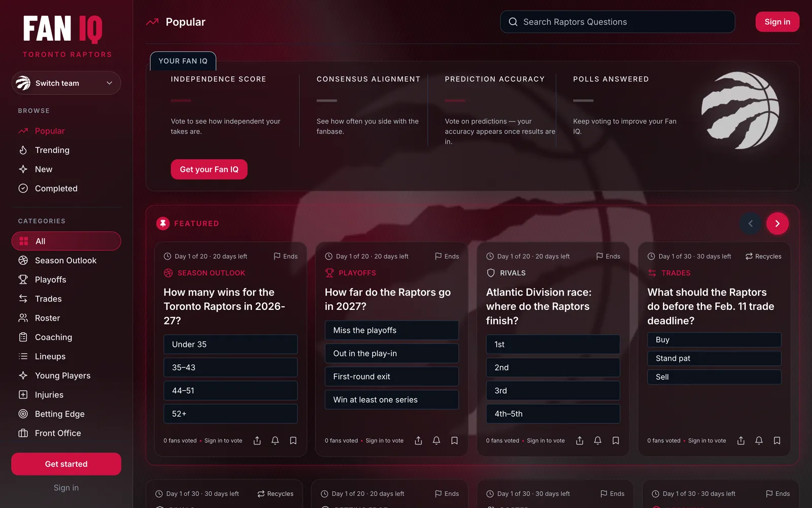This screenshot has width=812, height=508.
Task: Click the bell icon on the Rivals card
Action: tap(598, 440)
